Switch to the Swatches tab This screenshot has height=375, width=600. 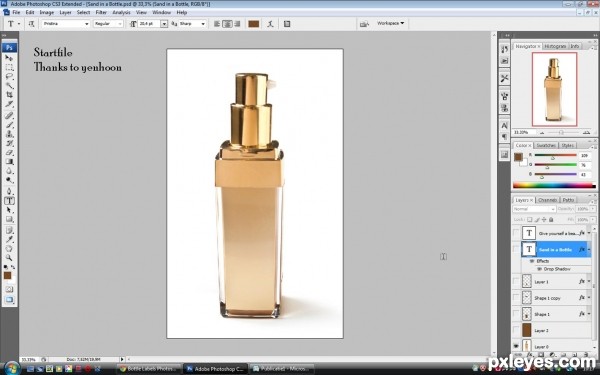(x=546, y=145)
